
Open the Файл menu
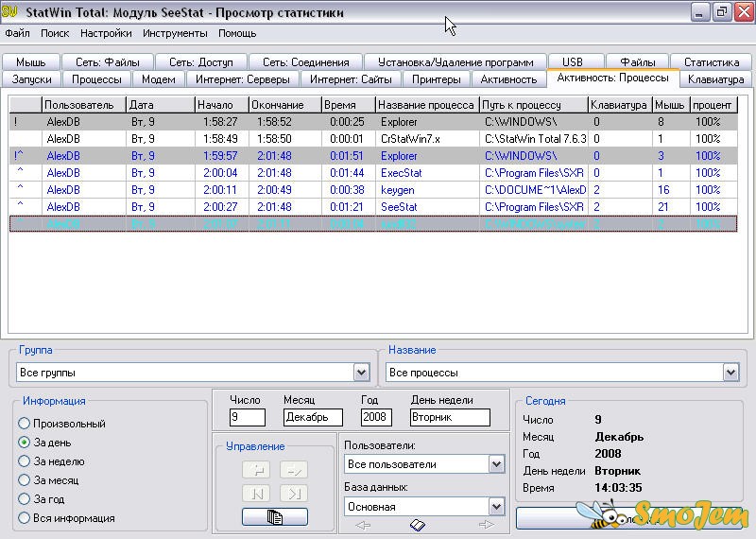(17, 33)
